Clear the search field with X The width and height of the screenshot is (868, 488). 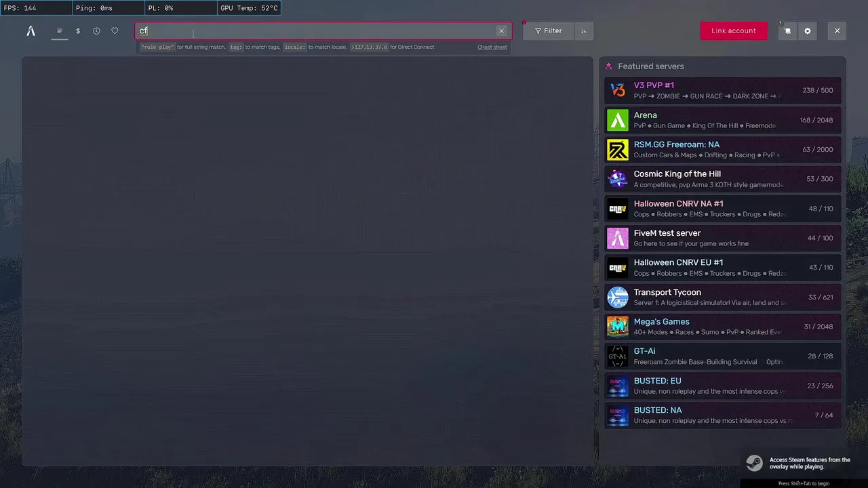501,31
